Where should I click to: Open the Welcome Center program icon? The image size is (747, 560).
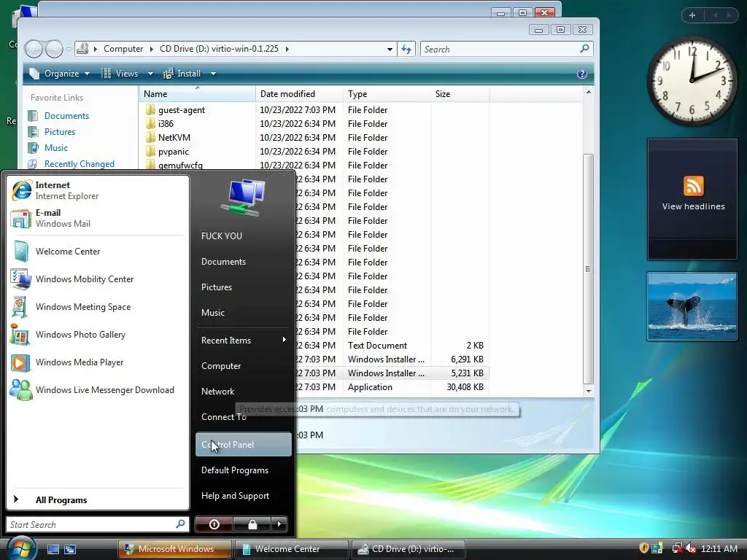21,252
